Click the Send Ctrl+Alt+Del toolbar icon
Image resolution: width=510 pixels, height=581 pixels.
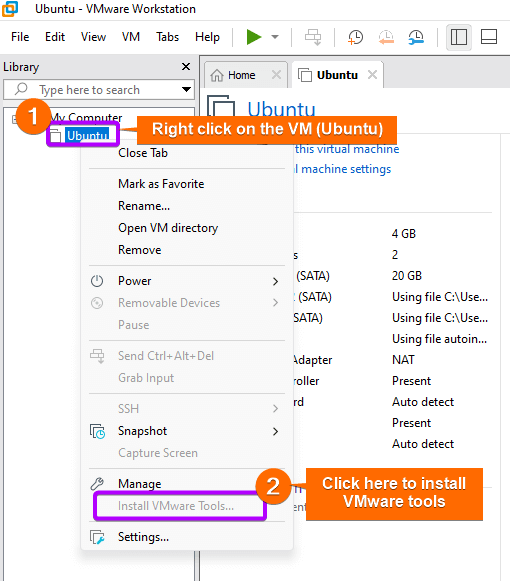click(x=313, y=37)
